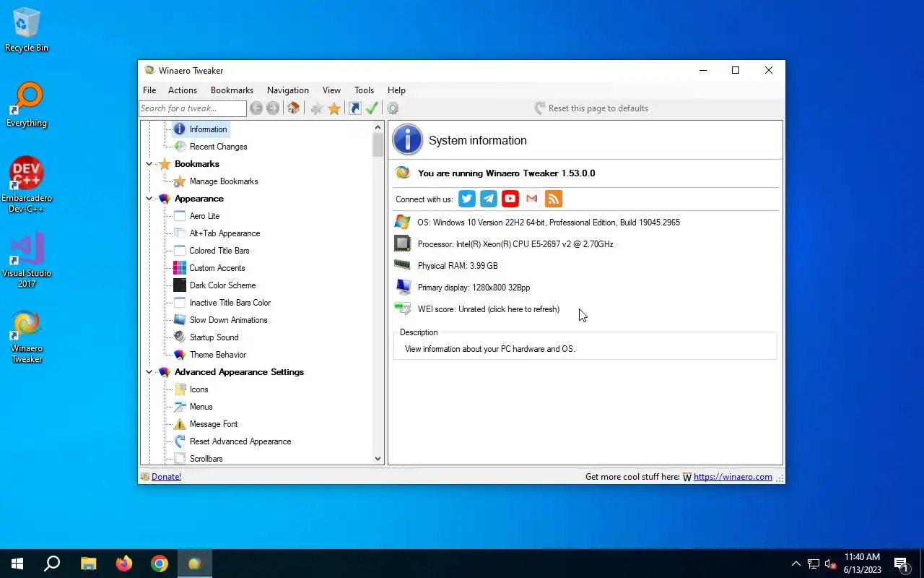This screenshot has height=578, width=924.
Task: Open bookmarks via the gold star icon
Action: coord(334,108)
